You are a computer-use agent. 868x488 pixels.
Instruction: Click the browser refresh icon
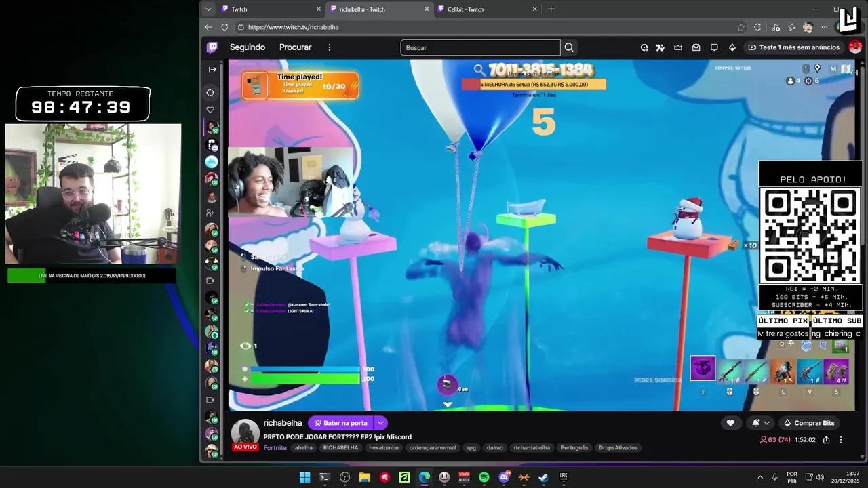224,27
